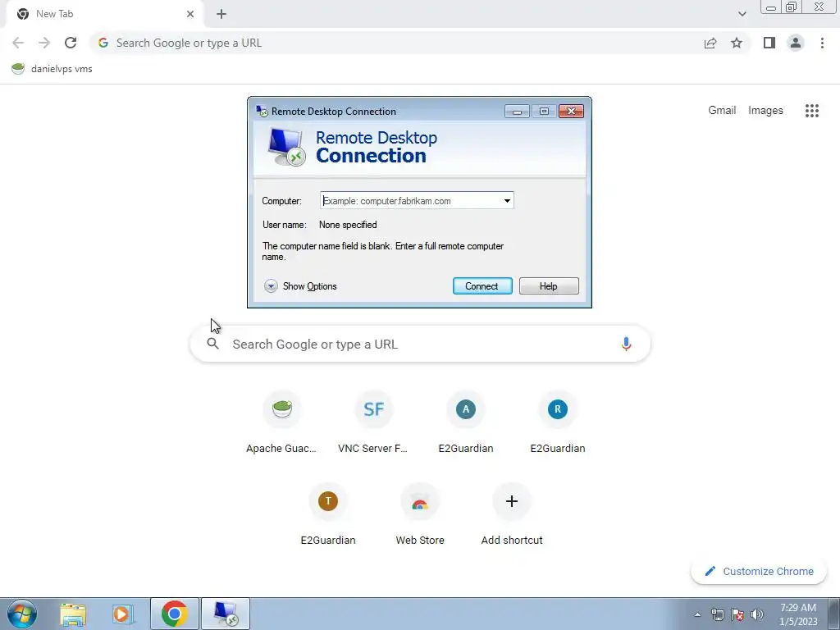Viewport: 840px width, 630px height.
Task: Click the network tray icon
Action: tap(717, 614)
